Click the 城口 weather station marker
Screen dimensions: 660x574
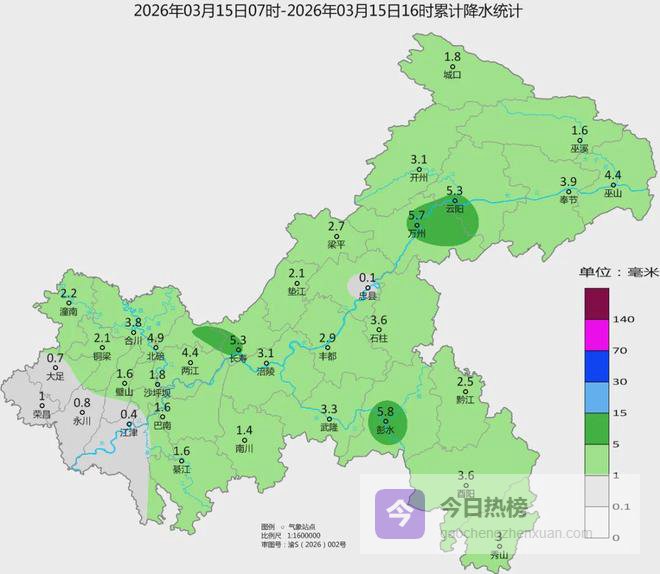tap(453, 67)
